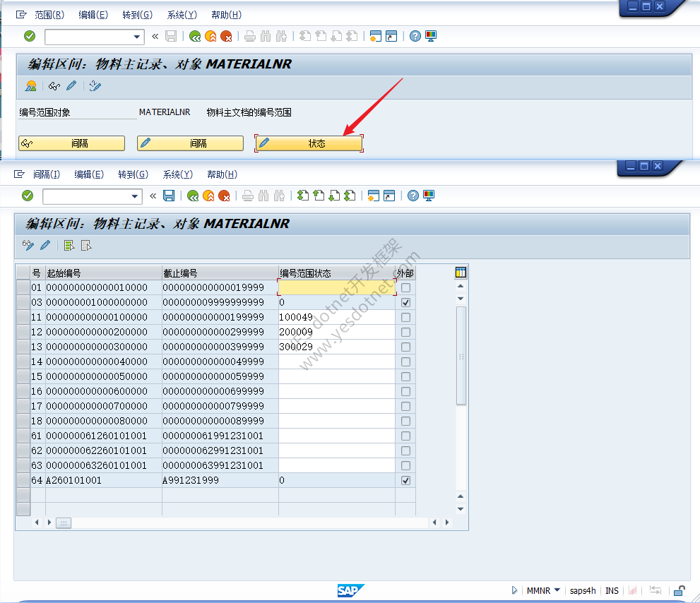Open 编辑(E) menu in lower window
This screenshot has height=603, width=700.
point(89,174)
